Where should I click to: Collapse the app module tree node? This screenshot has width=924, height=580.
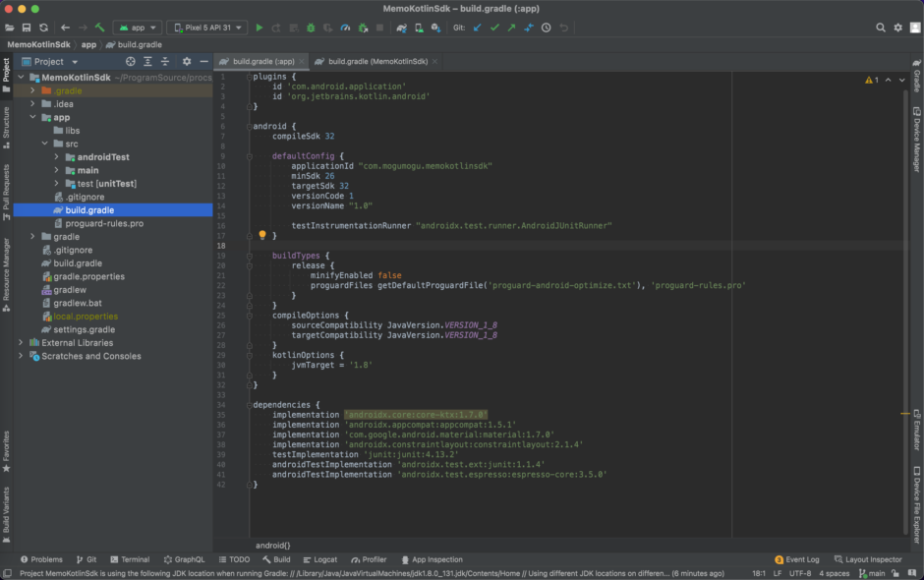tap(32, 116)
